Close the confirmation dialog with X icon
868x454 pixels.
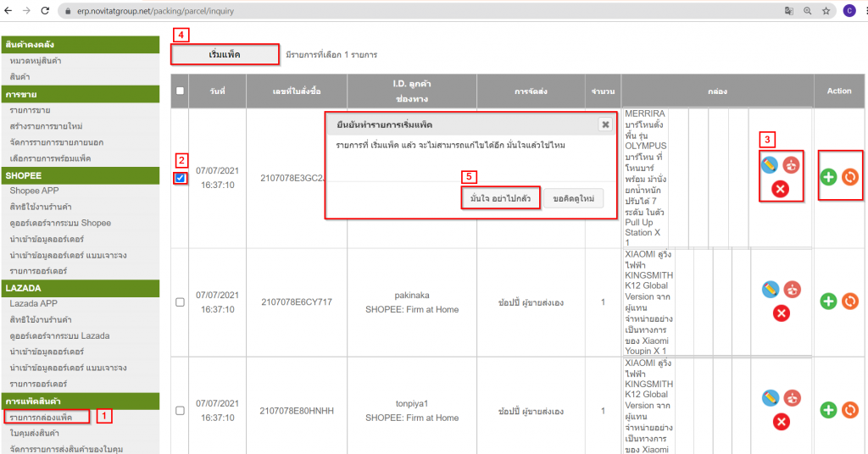pyautogui.click(x=605, y=125)
